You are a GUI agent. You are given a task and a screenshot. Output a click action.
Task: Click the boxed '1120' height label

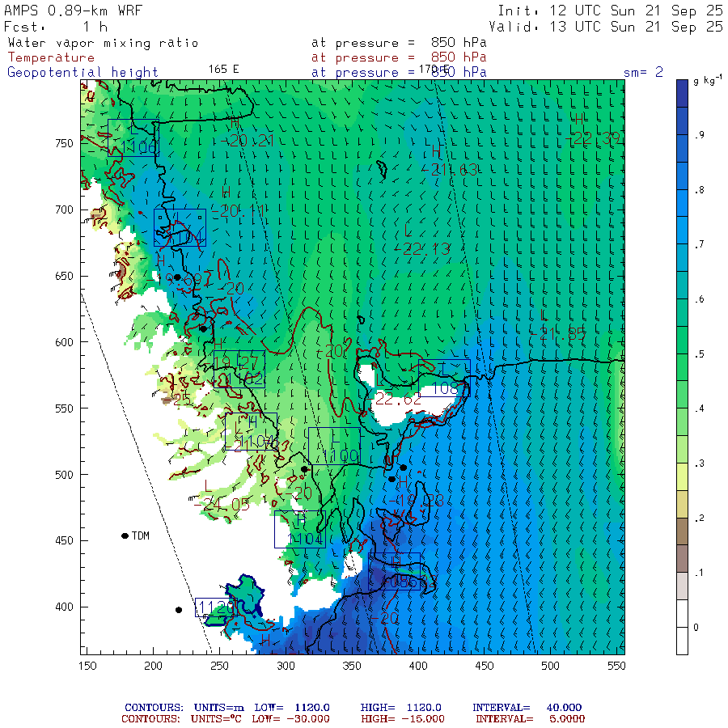[x=216, y=607]
